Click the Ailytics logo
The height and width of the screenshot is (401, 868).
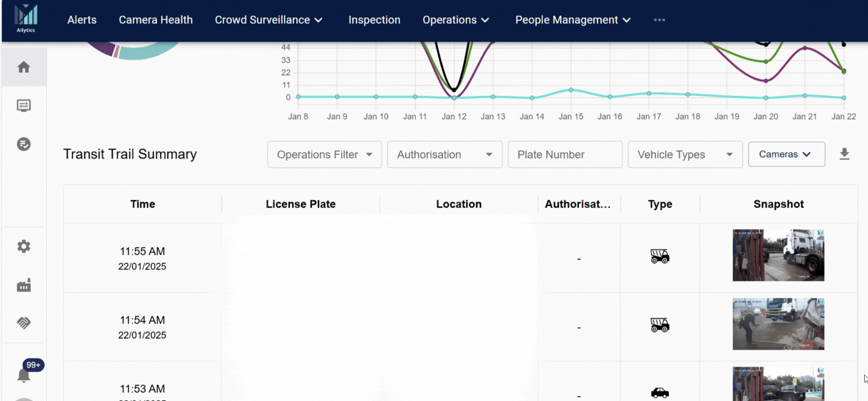tap(26, 19)
